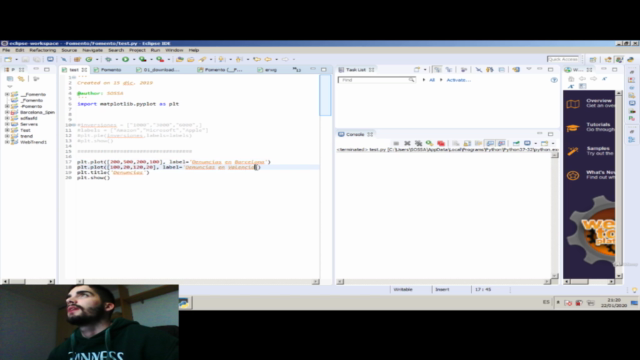The width and height of the screenshot is (640, 360).
Task: Toggle Categorized presentation in Task List
Action: pos(437,70)
